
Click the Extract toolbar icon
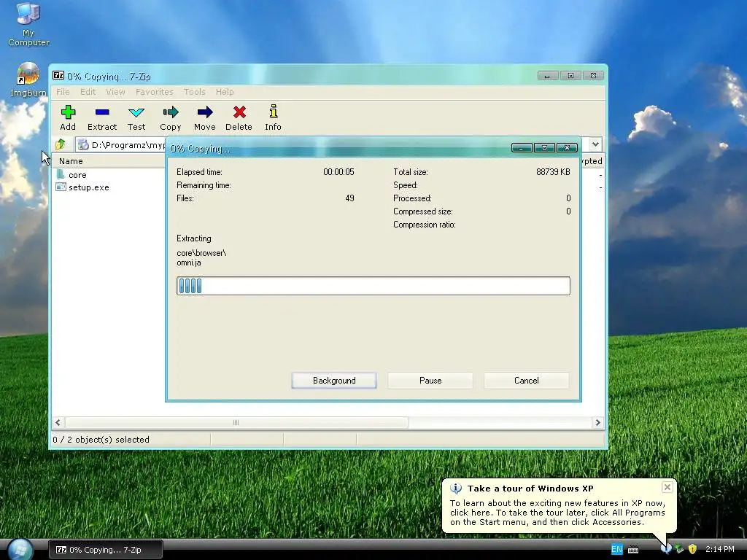(x=102, y=112)
